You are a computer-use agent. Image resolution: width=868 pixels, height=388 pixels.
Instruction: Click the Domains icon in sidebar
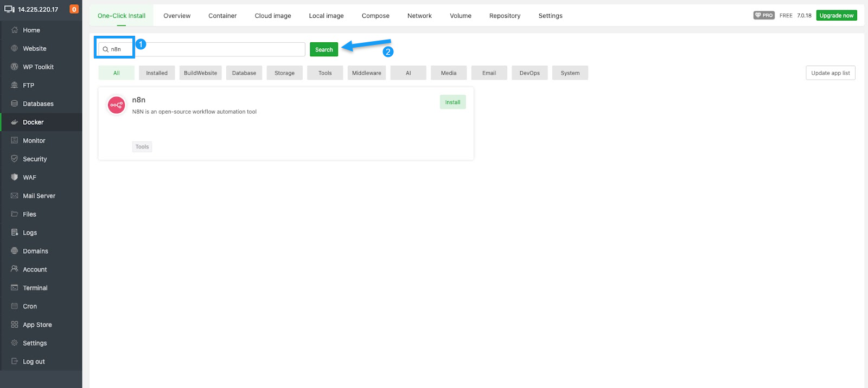coord(15,251)
